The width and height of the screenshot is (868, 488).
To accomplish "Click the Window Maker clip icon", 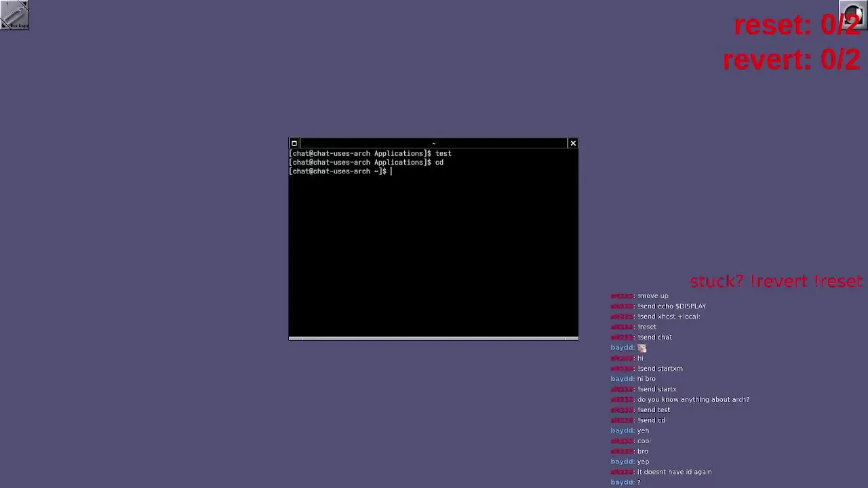I will coord(14,14).
